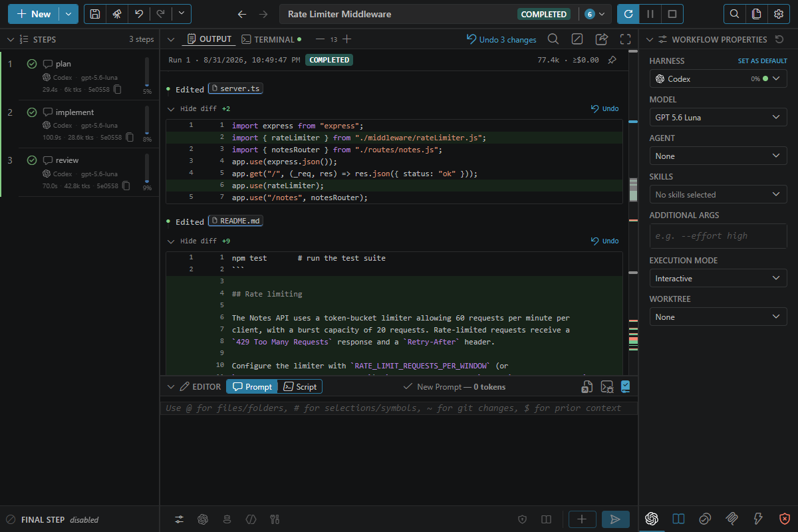Viewport: 798px width, 532px height.
Task: Collapse the STEPS panel
Action: click(x=10, y=39)
